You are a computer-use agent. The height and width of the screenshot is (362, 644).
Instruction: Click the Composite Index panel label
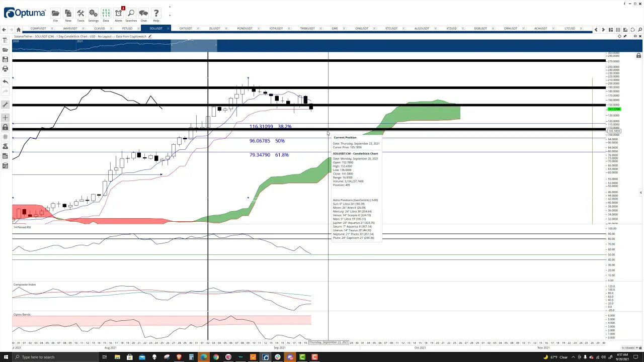tap(25, 285)
